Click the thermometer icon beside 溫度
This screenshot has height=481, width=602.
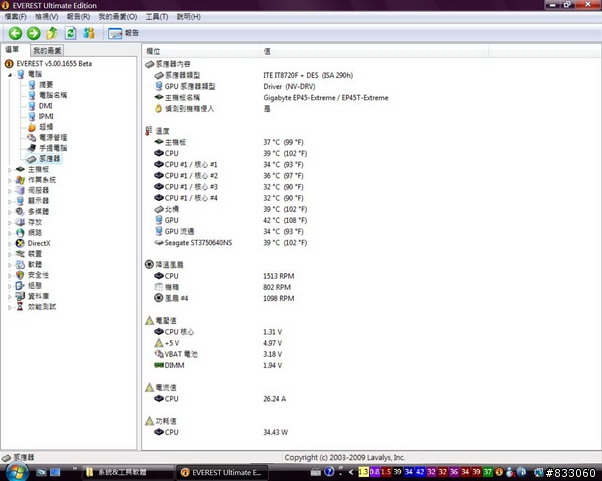click(149, 131)
